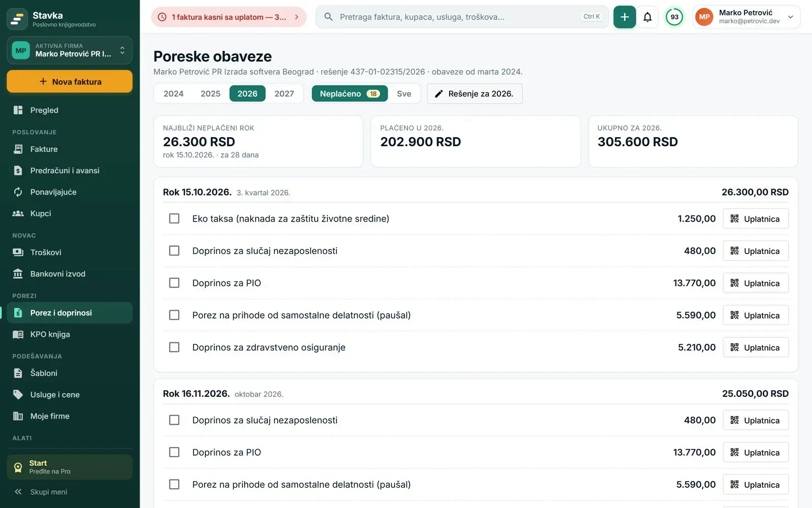The width and height of the screenshot is (812, 508).
Task: Select the Neplaćeno filter with 18 badge
Action: tap(350, 93)
